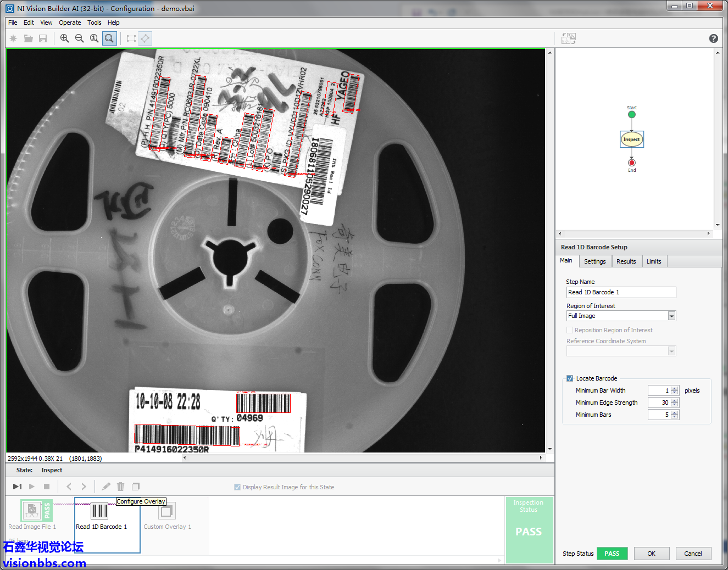Click the Step Name input field
The height and width of the screenshot is (570, 728).
click(x=621, y=292)
